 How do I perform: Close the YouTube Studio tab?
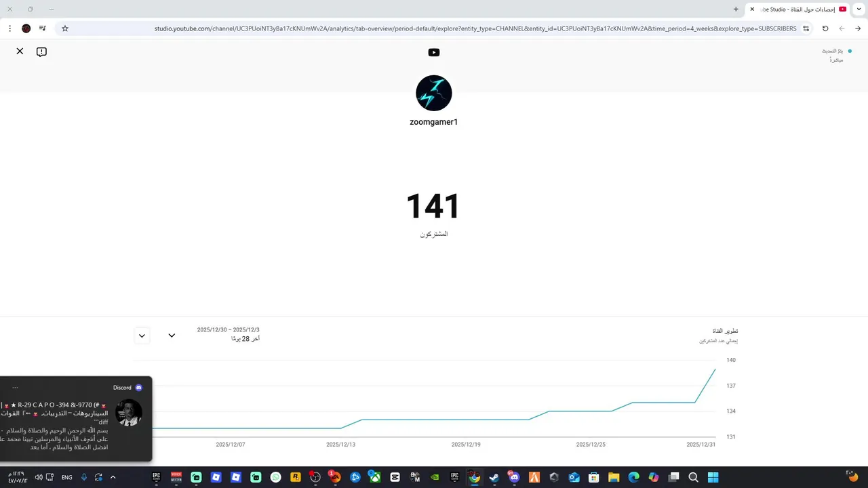coord(752,9)
